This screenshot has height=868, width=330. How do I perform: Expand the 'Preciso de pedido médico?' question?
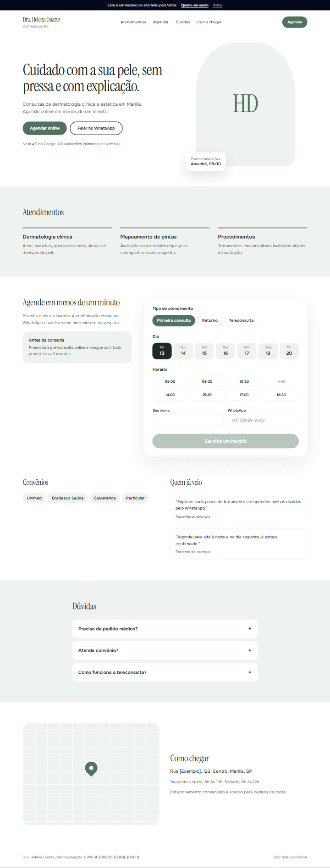[165, 629]
